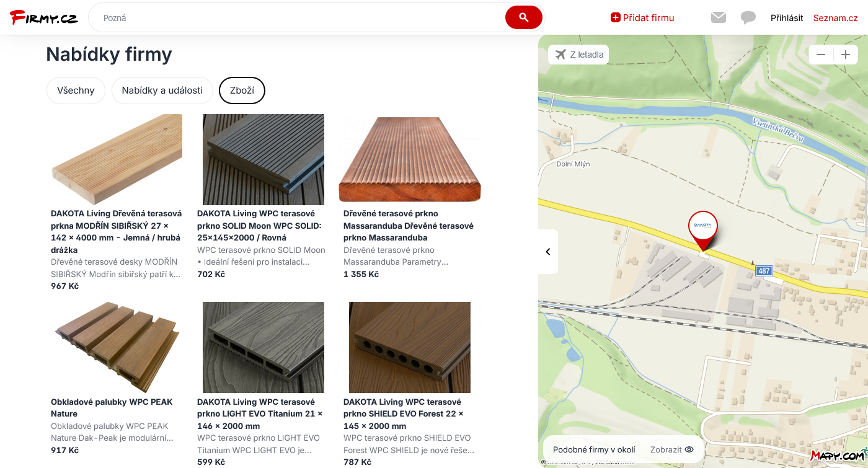Show similar firms with Zobrazit eye toggle

pyautogui.click(x=672, y=450)
